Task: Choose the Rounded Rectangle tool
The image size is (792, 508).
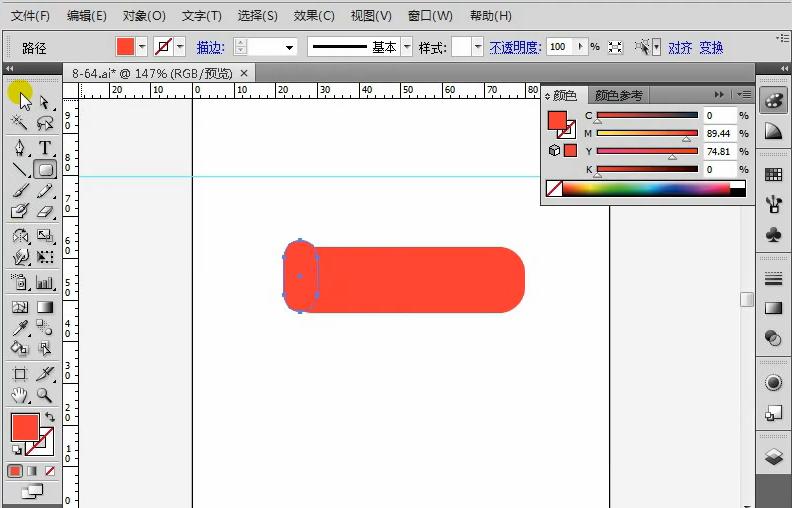Action: point(45,170)
